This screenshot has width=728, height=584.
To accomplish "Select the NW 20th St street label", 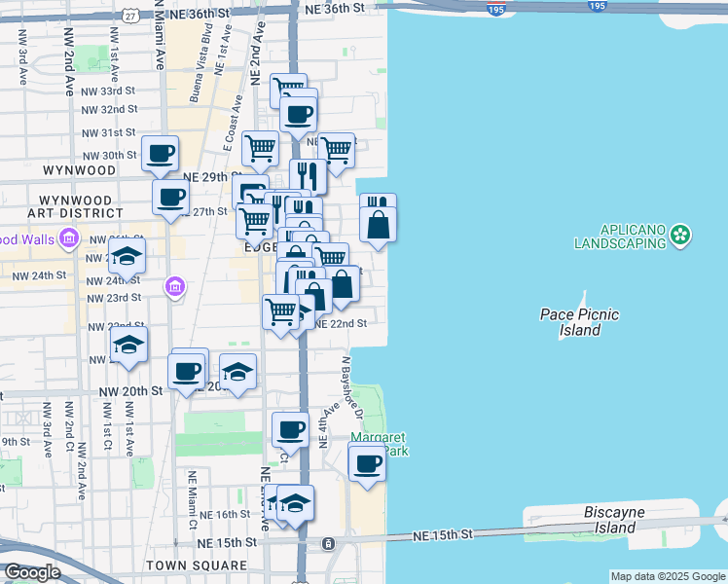I will pyautogui.click(x=131, y=392).
